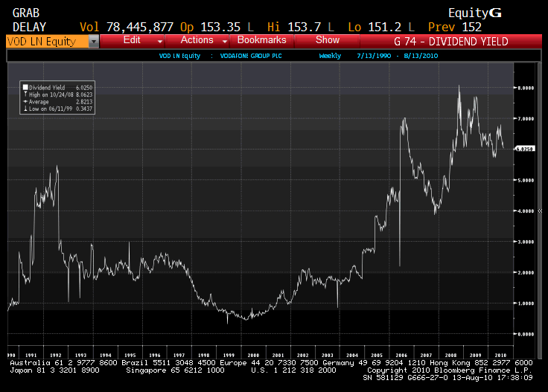The height and width of the screenshot is (392, 548).
Task: Click the High on 10/24/08 legend marker icon
Action: pos(25,94)
